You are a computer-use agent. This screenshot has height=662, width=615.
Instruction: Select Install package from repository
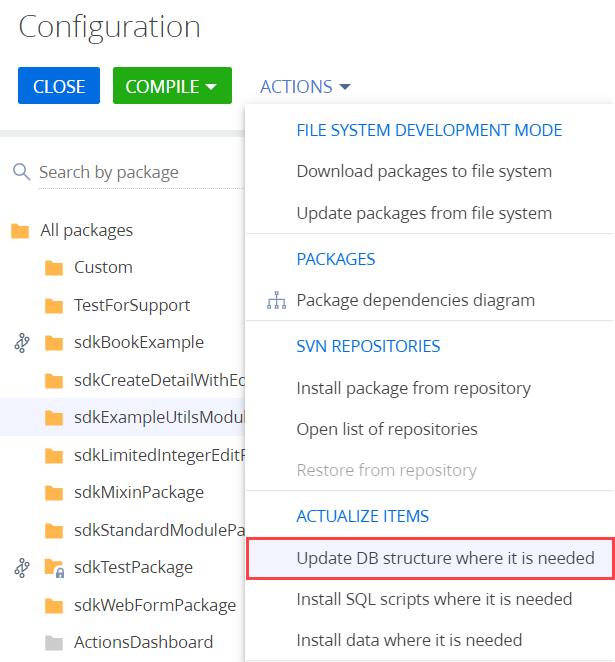(x=414, y=388)
